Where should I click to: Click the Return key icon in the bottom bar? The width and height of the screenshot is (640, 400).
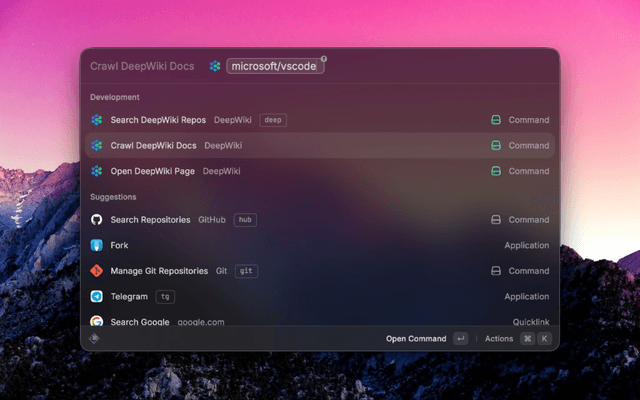pyautogui.click(x=461, y=339)
